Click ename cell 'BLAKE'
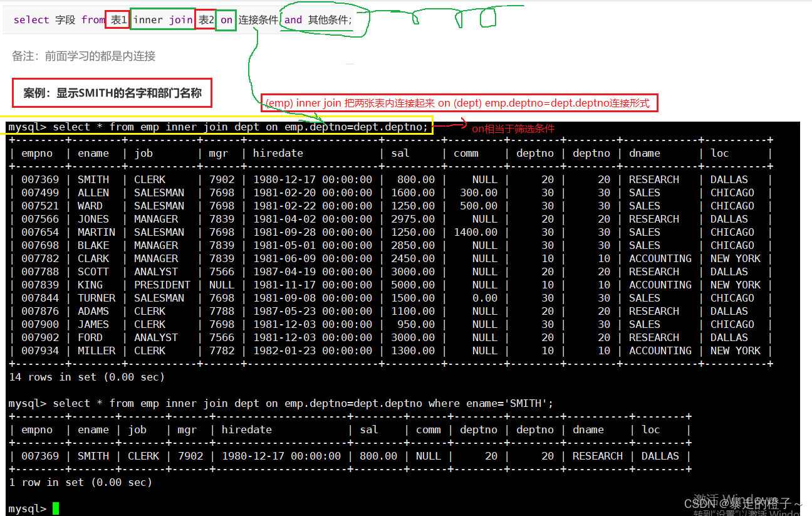The width and height of the screenshot is (812, 516). 93,245
